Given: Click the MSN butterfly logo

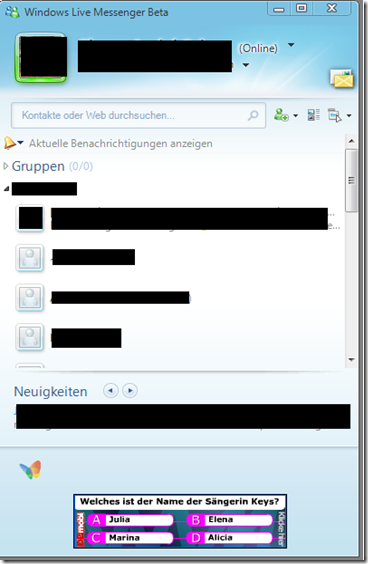Looking at the screenshot, I should pos(31,469).
